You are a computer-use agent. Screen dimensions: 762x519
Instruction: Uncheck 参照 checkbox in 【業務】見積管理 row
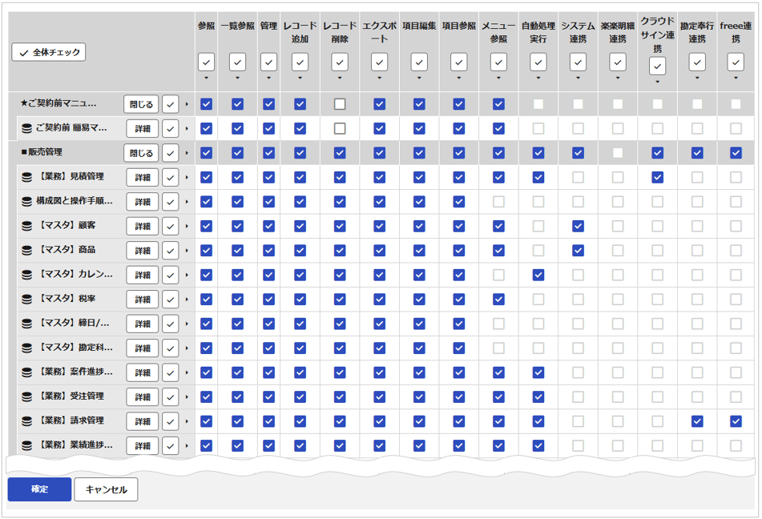point(207,177)
